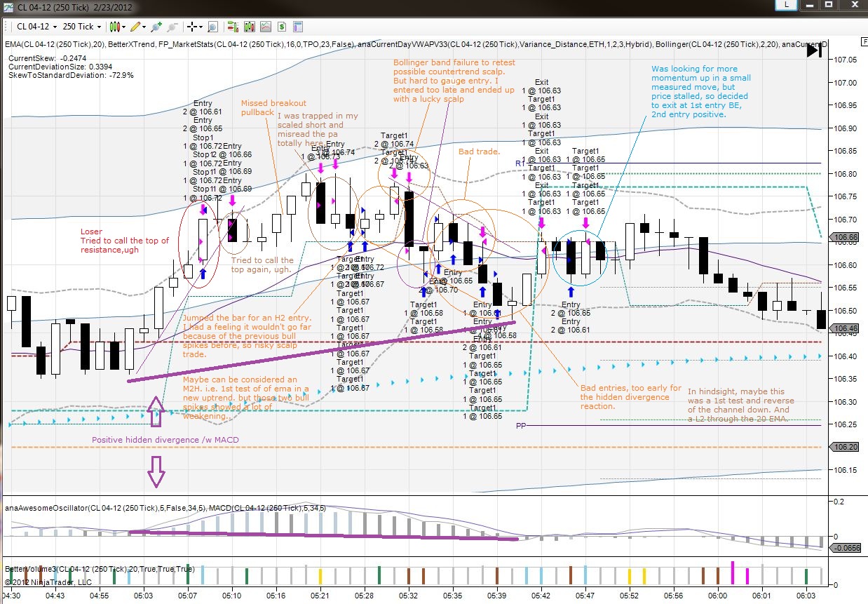
Task: Expand the drawing tools dropdown arrow
Action: [144, 27]
